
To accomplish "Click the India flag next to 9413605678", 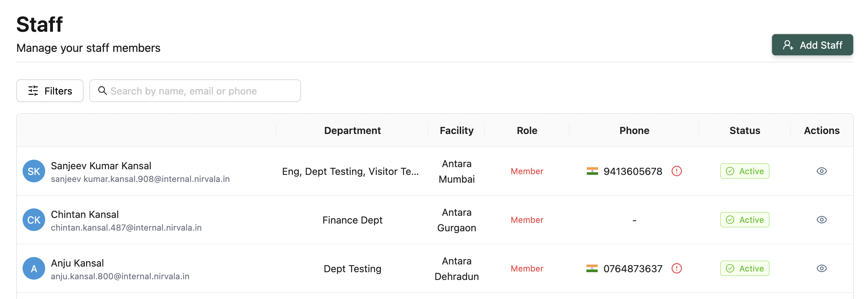I will coord(592,171).
